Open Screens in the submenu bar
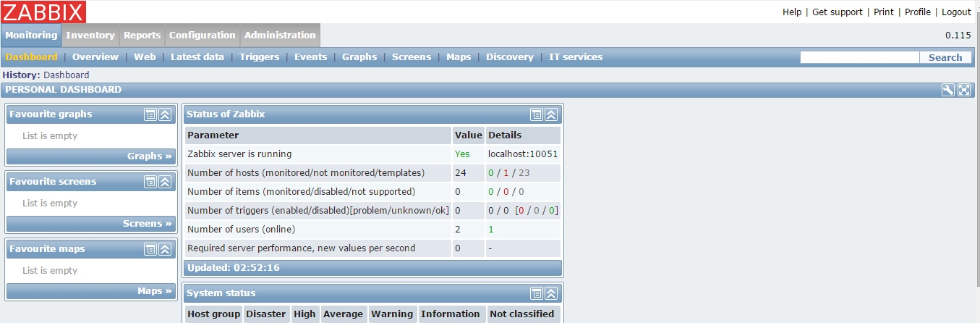 click(412, 56)
